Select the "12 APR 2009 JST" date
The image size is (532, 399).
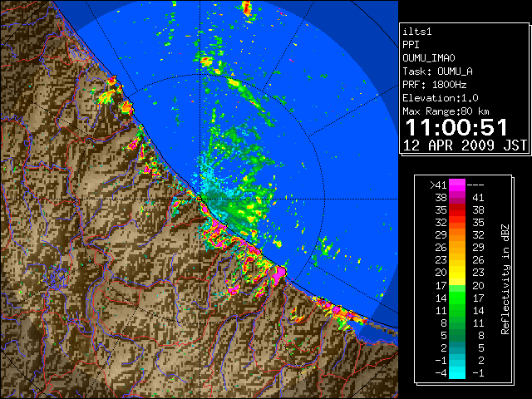(x=465, y=145)
